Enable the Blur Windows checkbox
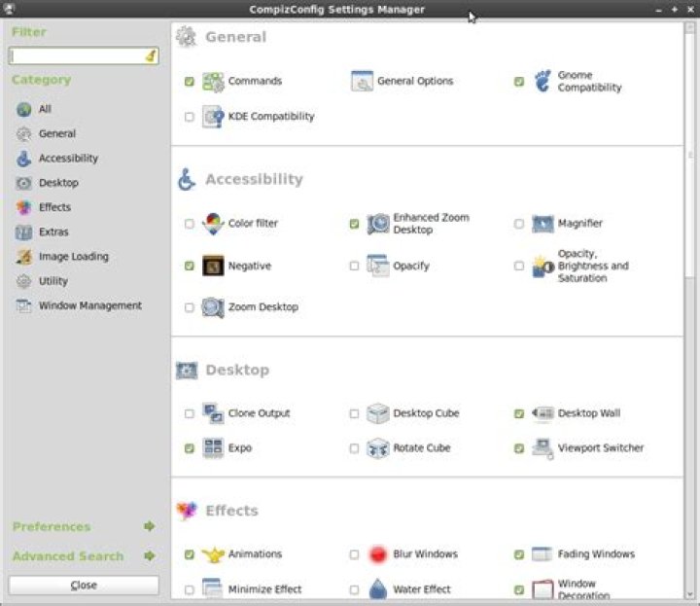 [x=354, y=554]
